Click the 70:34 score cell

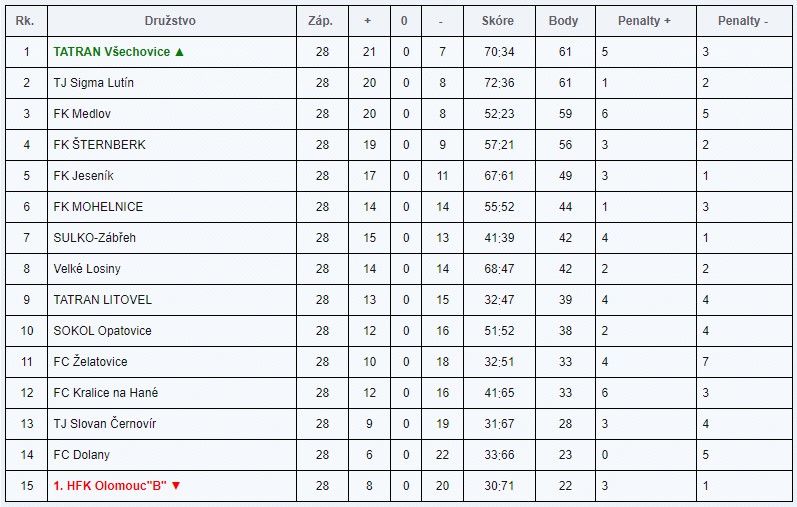[497, 52]
